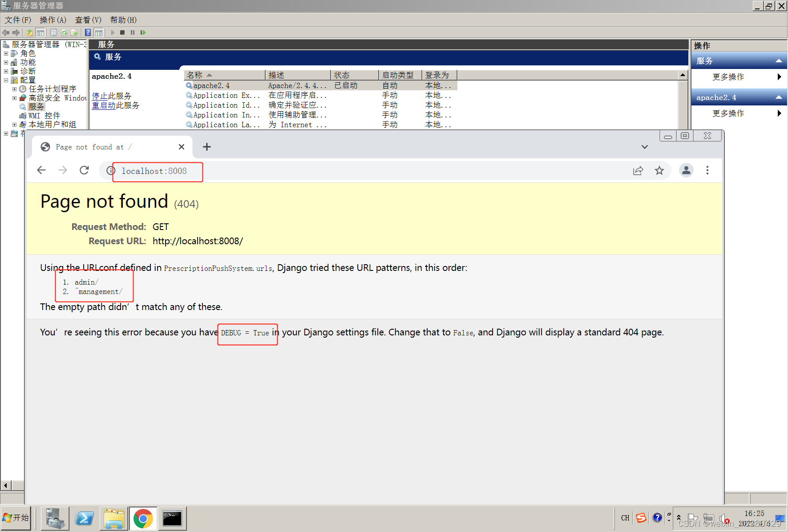Expand the 角色 tree node
Screen dimensions: 788x532
coord(6,53)
